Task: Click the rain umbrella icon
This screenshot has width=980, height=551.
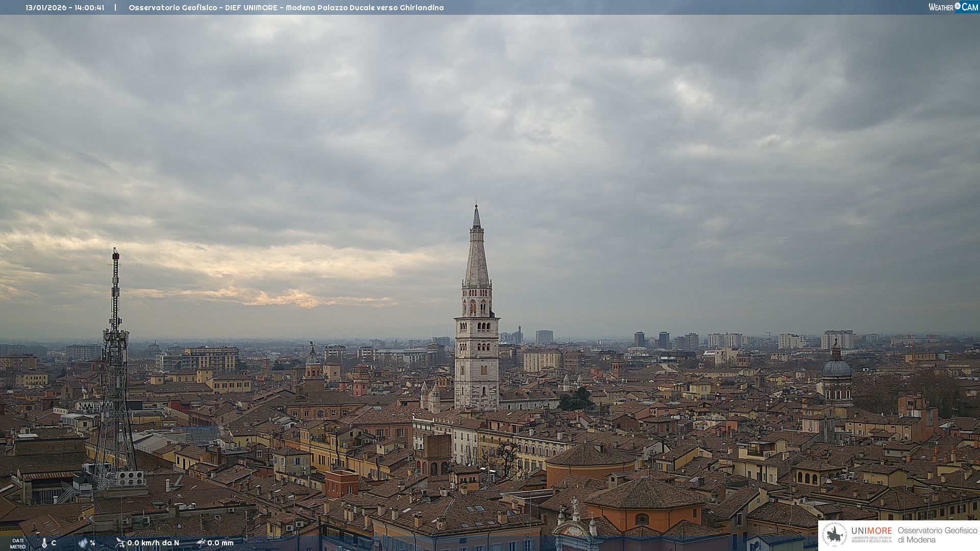Action: (201, 543)
